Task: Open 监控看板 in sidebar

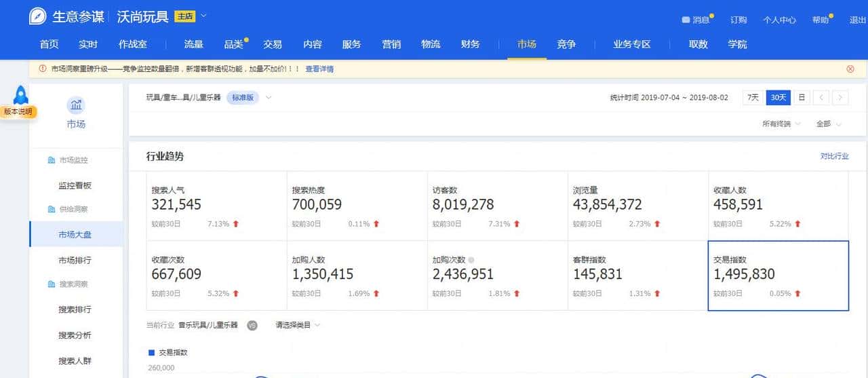Action: (75, 185)
